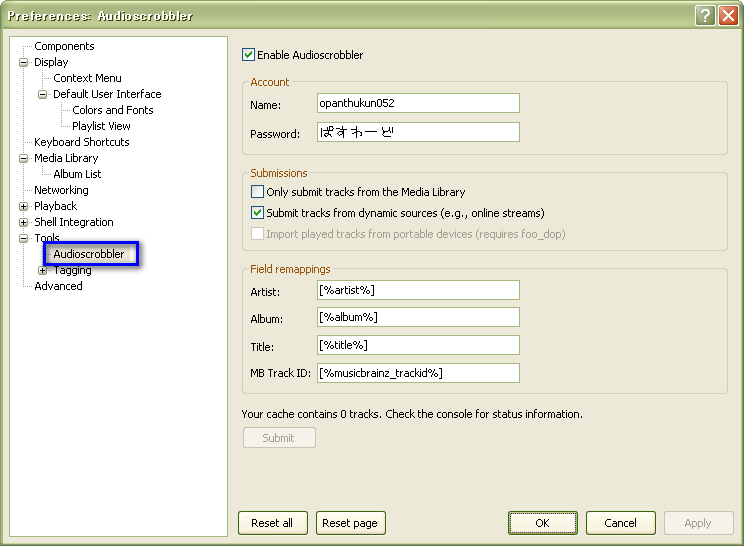Select Album List in the tree
Image resolution: width=744 pixels, height=546 pixels.
77,174
